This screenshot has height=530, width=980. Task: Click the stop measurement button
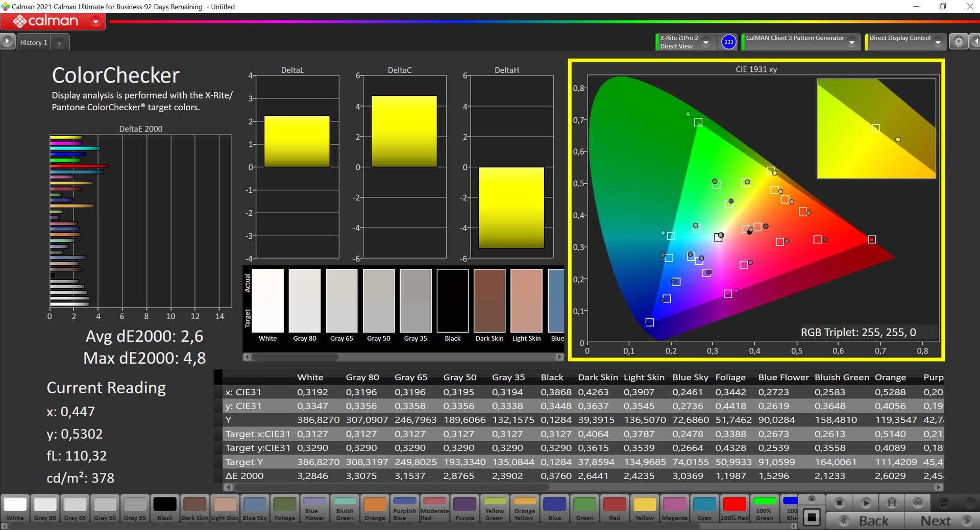coord(839,503)
